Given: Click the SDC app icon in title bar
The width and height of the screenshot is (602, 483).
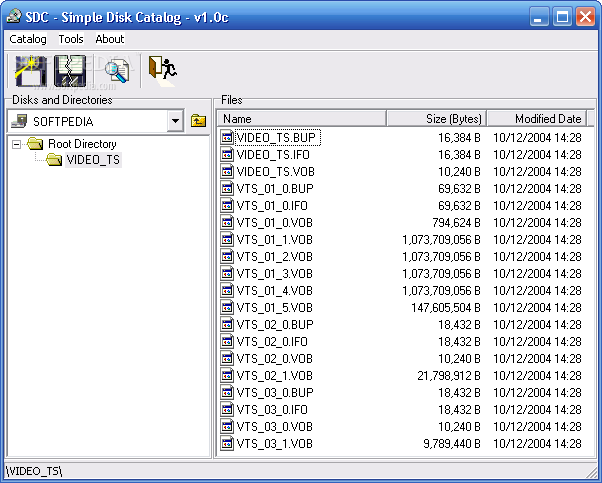Looking at the screenshot, I should pyautogui.click(x=14, y=17).
